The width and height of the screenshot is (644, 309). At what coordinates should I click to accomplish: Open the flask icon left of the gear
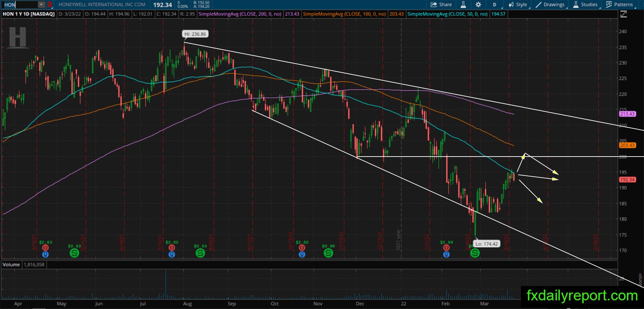(463, 4)
